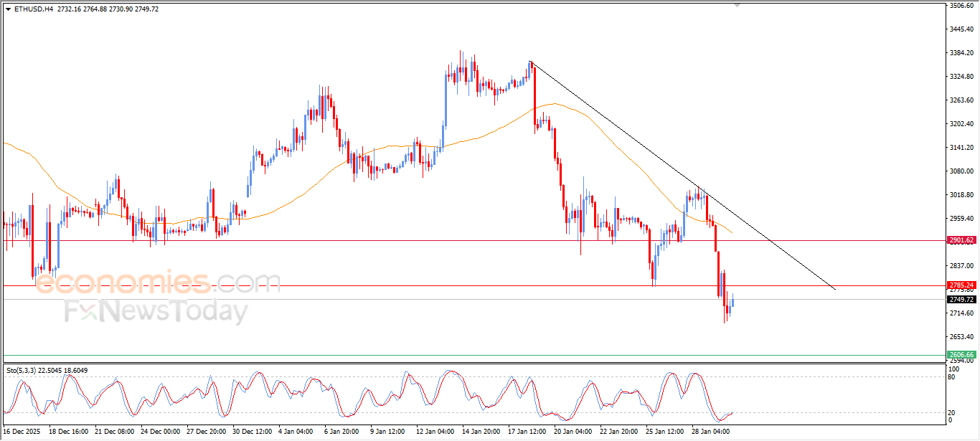
Task: Click the Sto(5,3,3) indicator label
Action: point(21,371)
